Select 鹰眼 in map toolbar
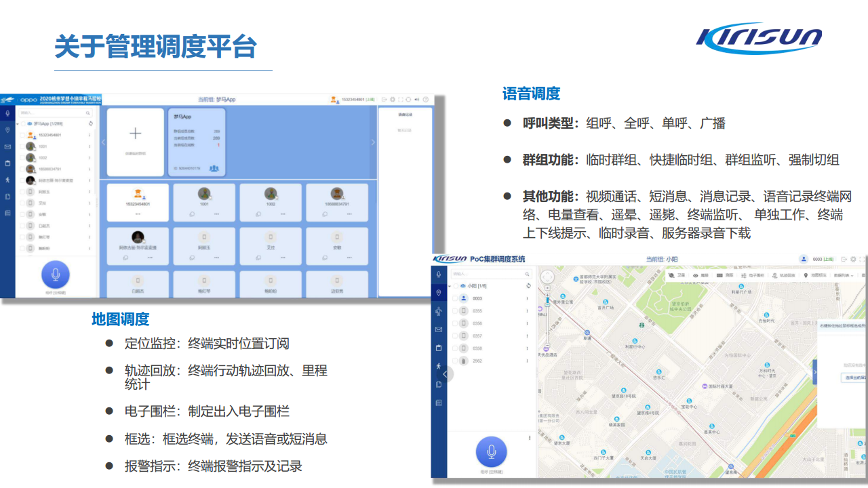Image resolution: width=868 pixels, height=488 pixels. coord(701,276)
